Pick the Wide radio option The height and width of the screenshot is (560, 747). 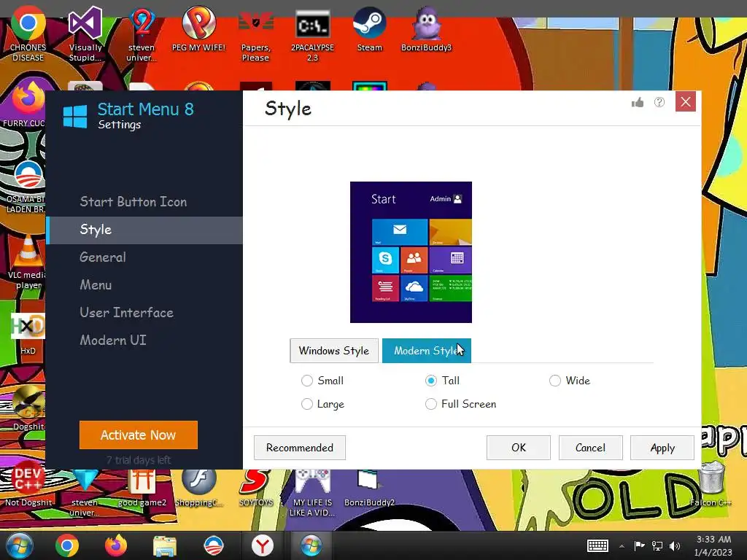pyautogui.click(x=555, y=381)
